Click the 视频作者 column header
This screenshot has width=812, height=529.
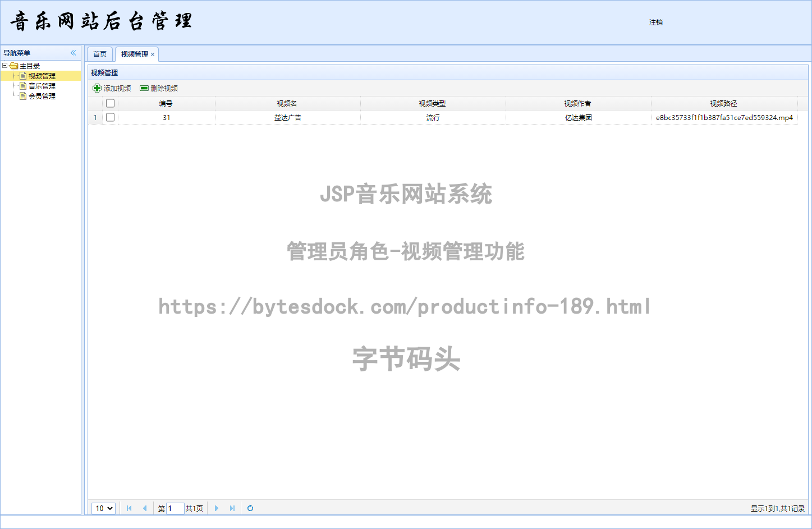click(x=578, y=103)
